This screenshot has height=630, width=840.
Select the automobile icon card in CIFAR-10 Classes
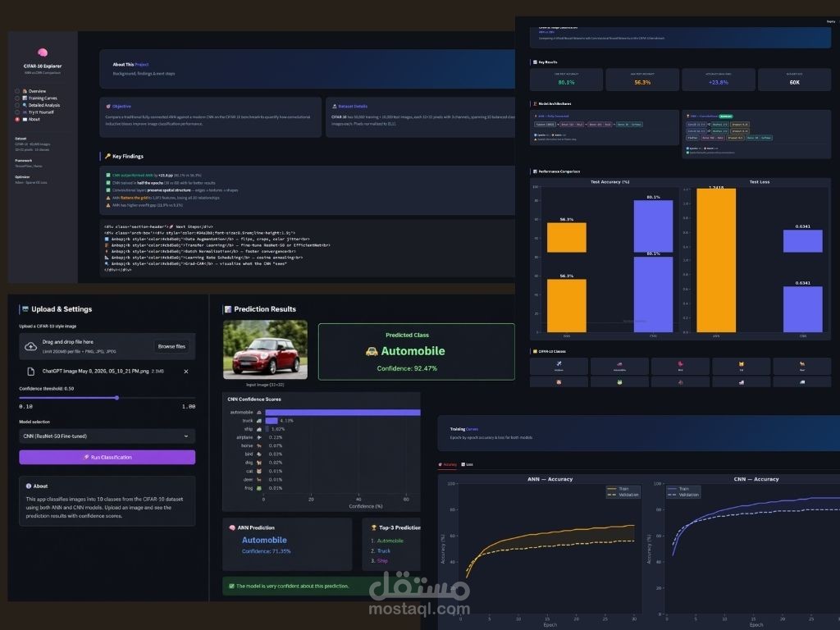[619, 366]
